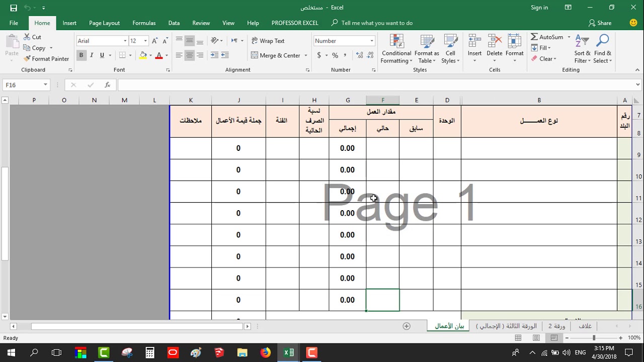Open the File tab
The height and width of the screenshot is (362, 644).
tap(14, 23)
